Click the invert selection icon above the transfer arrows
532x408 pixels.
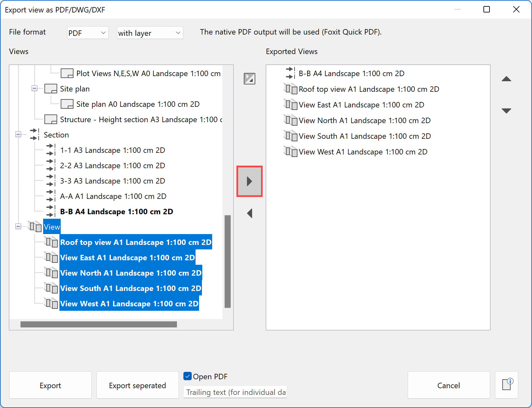click(249, 79)
